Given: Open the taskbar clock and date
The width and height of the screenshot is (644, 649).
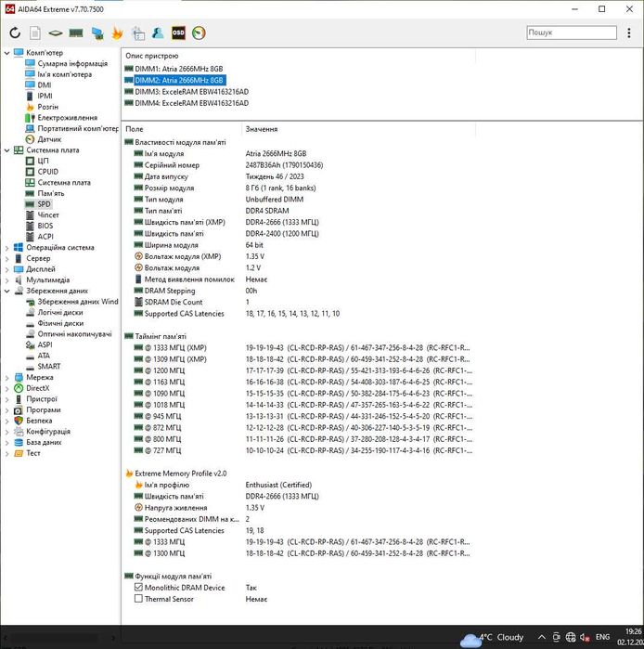Looking at the screenshot, I should (632, 637).
